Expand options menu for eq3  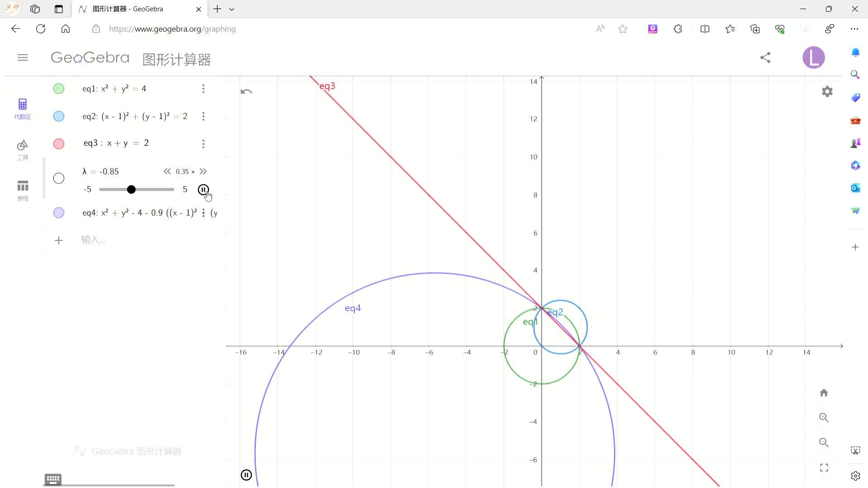pos(203,144)
